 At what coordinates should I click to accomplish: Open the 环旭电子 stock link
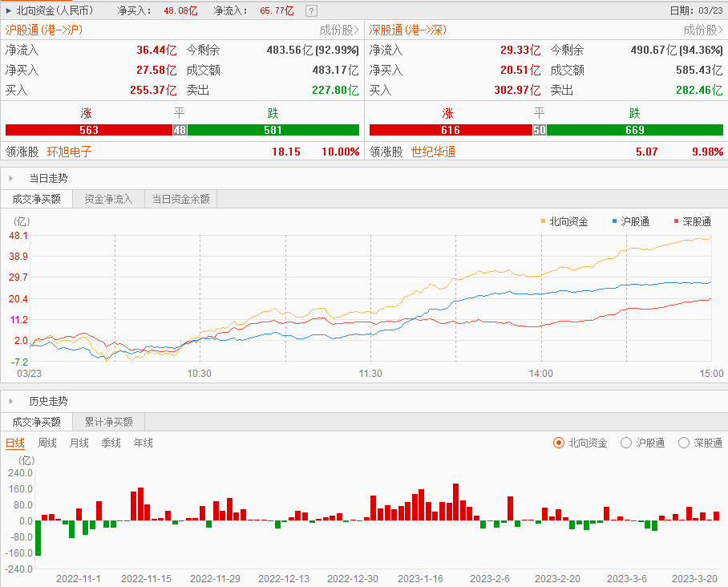[70, 152]
